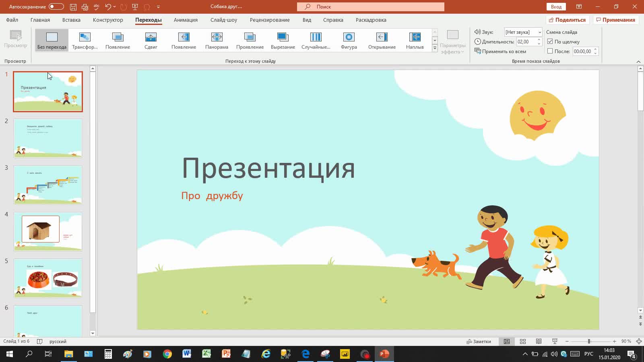Open the ribbon display options button
The image size is (644, 362).
coord(579,7)
